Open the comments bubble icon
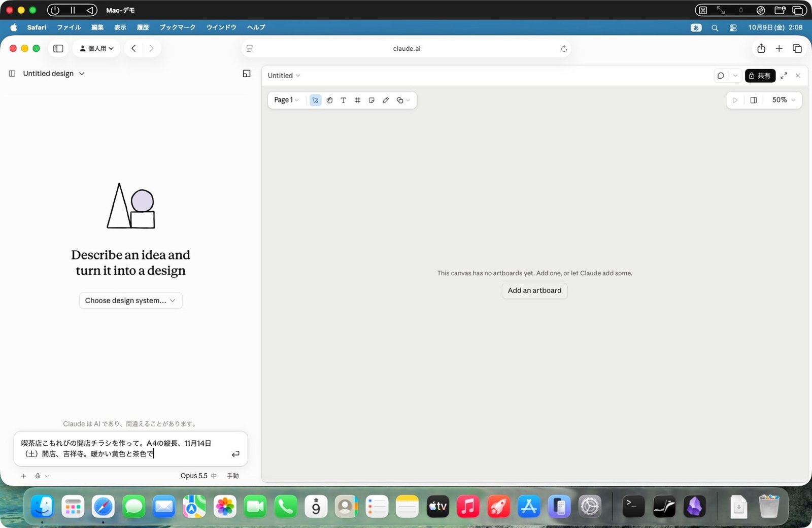Screen dimensions: 812x528 (721, 76)
